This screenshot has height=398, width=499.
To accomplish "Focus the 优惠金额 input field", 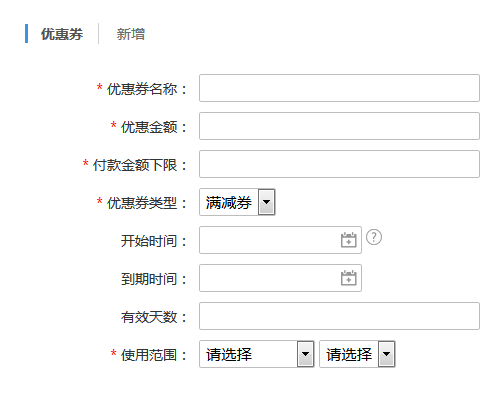I will point(339,126).
